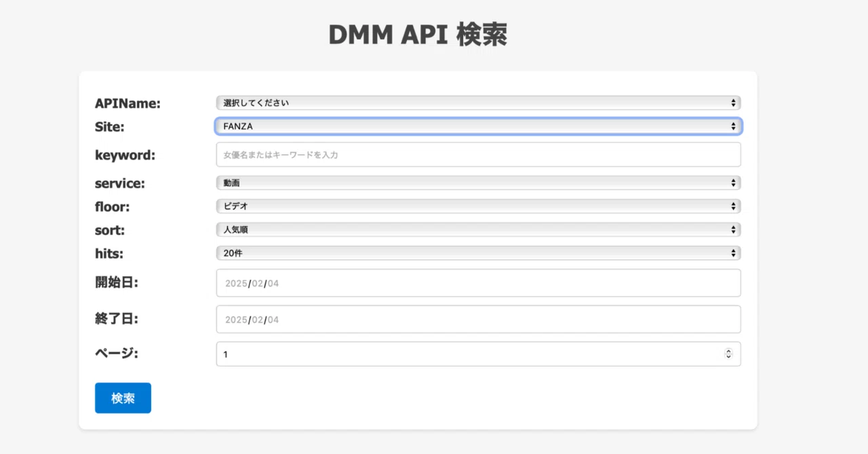Click the Site label
This screenshot has width=868, height=454.
pos(110,127)
